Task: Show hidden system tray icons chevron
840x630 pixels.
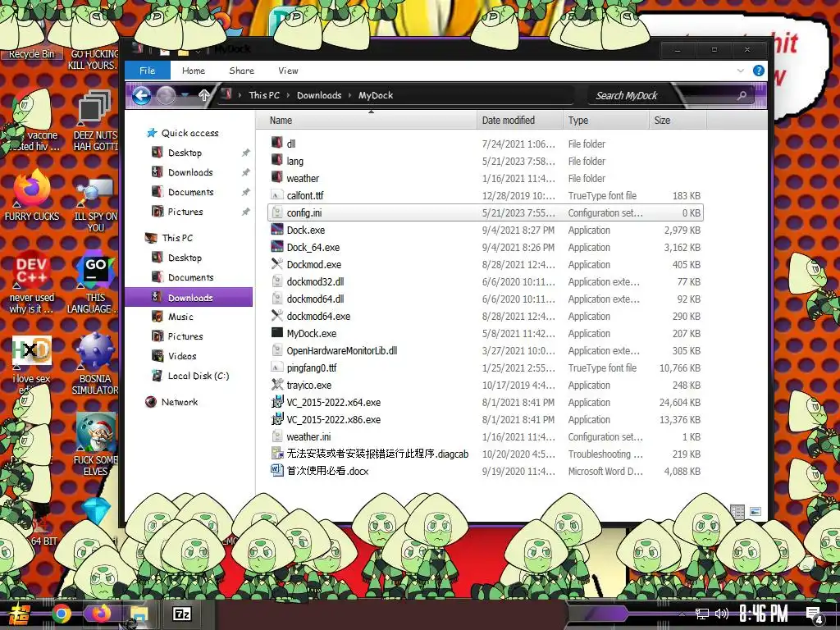Action: click(682, 614)
